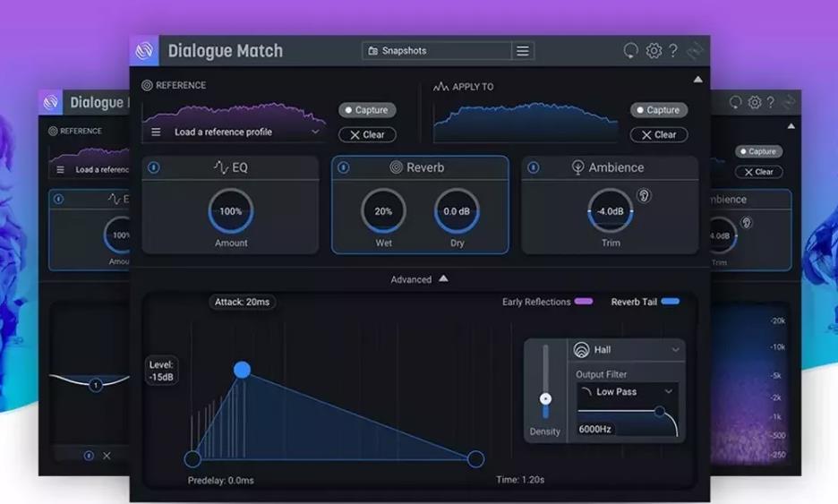This screenshot has width=838, height=504.
Task: Open reference list in left background window
Action: pos(60,169)
